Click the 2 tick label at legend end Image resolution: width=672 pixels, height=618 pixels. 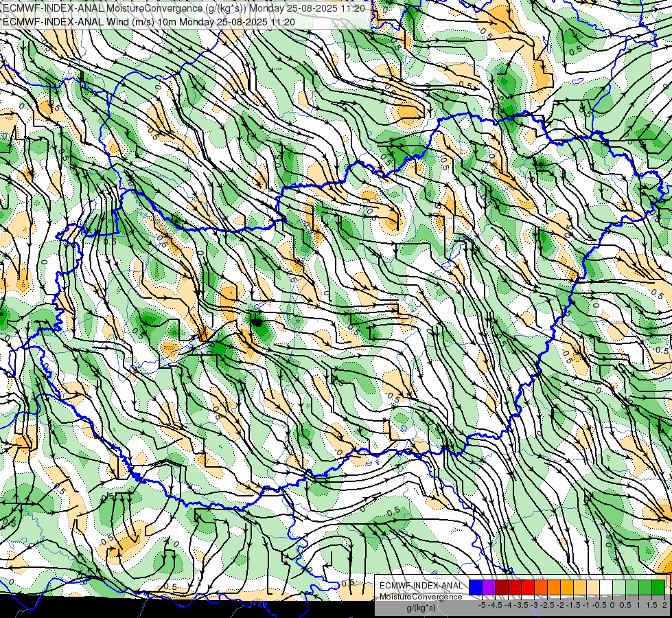pyautogui.click(x=664, y=605)
